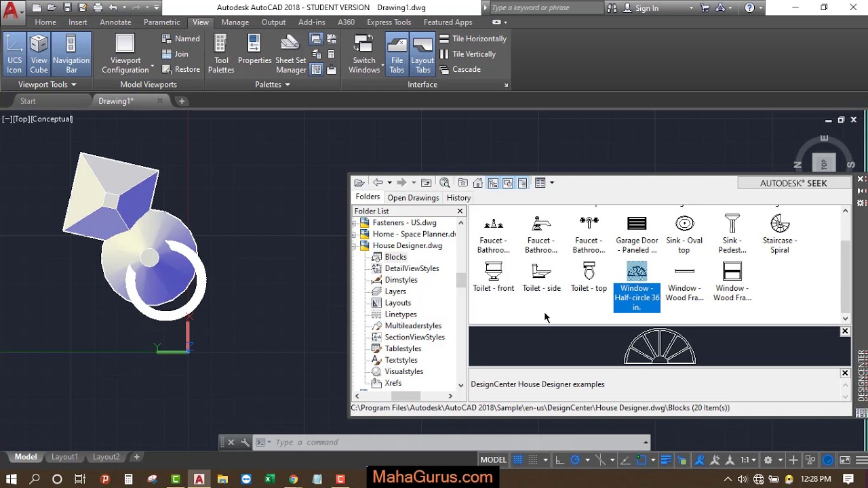Screen dimensions: 868x488
Task: Switch to Layout1 tab
Action: (x=64, y=457)
